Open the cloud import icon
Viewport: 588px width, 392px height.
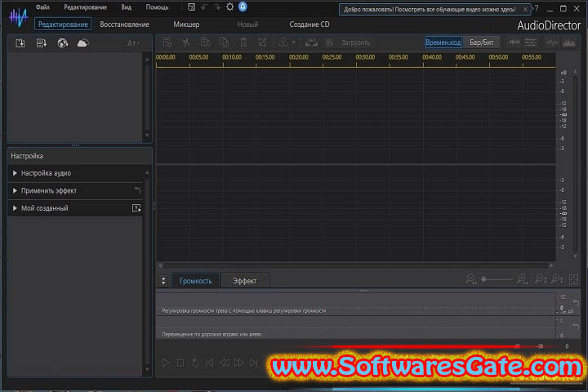point(82,43)
